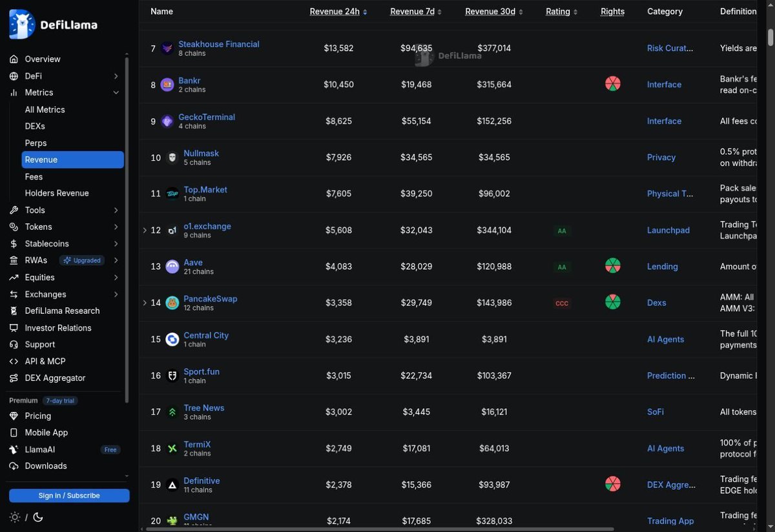Screen dimensions: 775x532
Task: Expand the RWAs submenu chevron
Action: pyautogui.click(x=116, y=260)
